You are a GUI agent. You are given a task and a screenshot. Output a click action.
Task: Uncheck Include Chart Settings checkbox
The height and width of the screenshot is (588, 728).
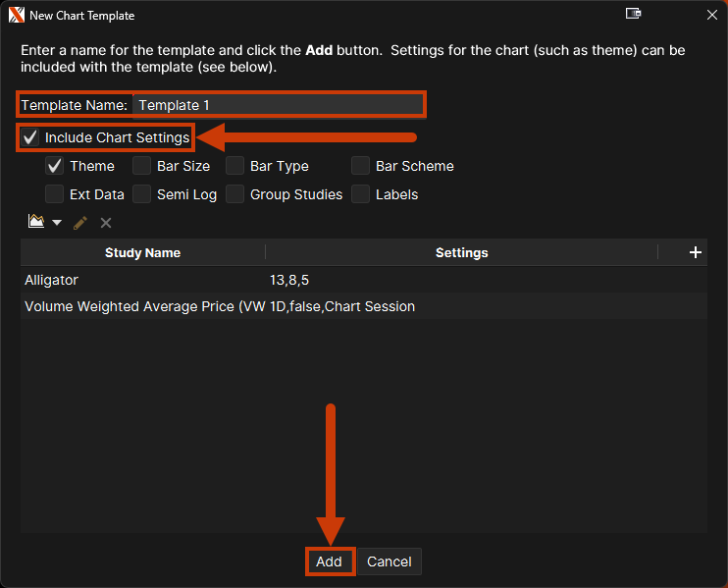click(30, 137)
